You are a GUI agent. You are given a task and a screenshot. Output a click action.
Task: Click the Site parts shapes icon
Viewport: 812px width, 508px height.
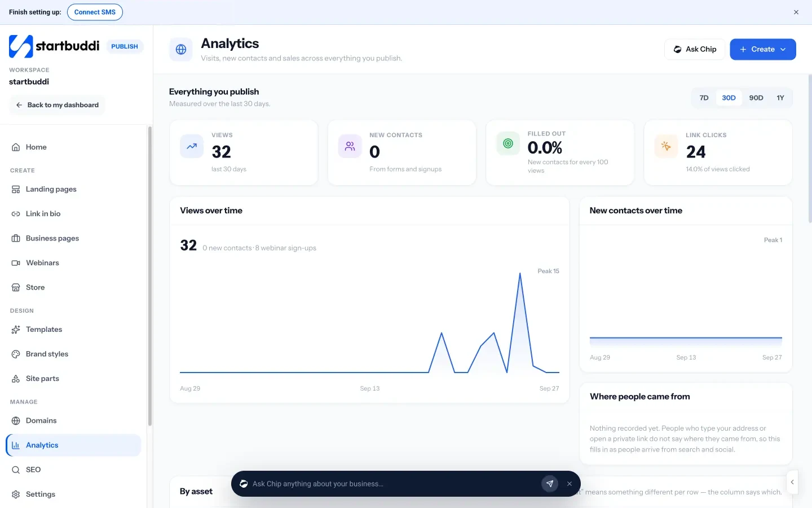[16, 379]
